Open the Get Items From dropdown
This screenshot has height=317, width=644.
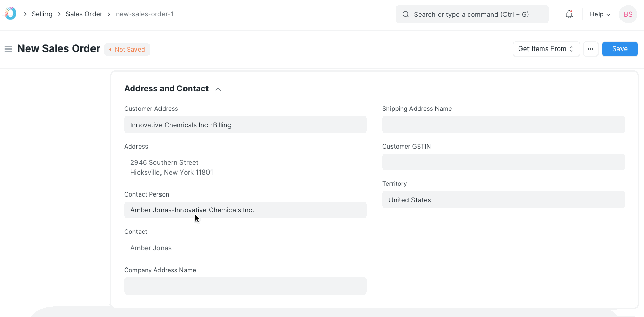point(546,49)
